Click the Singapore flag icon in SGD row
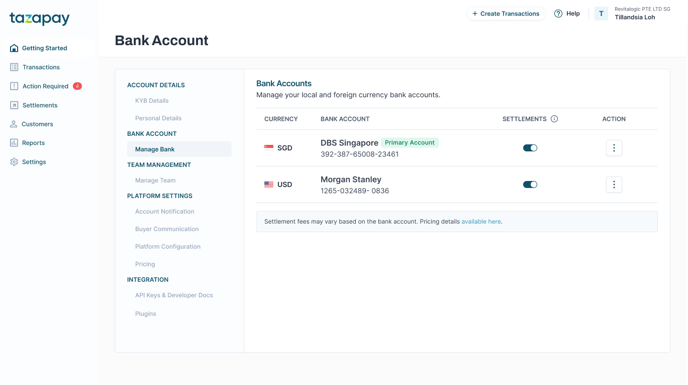The height and width of the screenshot is (385, 688). (x=269, y=148)
